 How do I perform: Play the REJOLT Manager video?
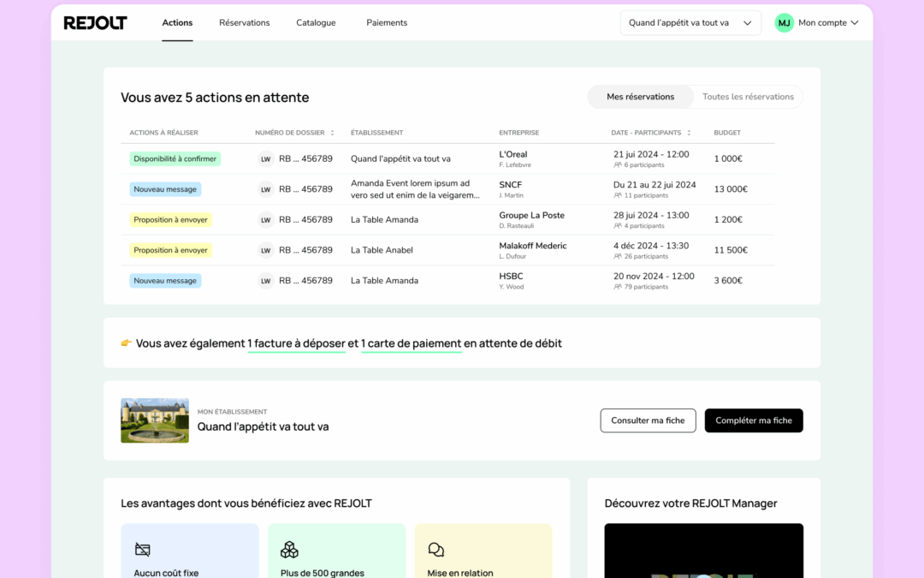pos(703,551)
